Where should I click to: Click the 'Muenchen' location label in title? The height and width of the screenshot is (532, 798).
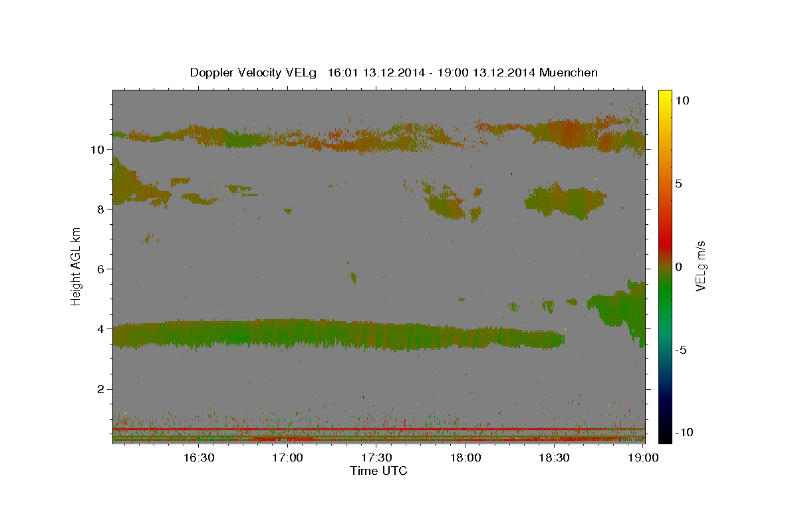point(569,72)
